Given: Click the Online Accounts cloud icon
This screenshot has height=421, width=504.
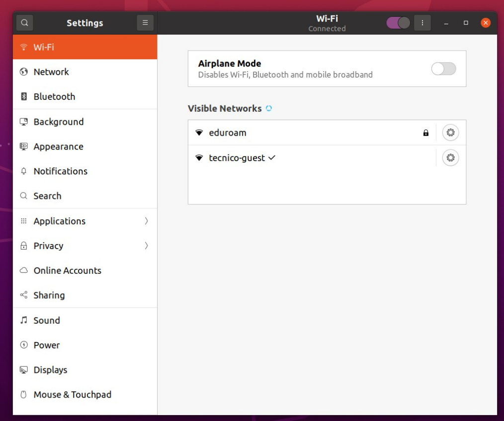Looking at the screenshot, I should pos(23,270).
